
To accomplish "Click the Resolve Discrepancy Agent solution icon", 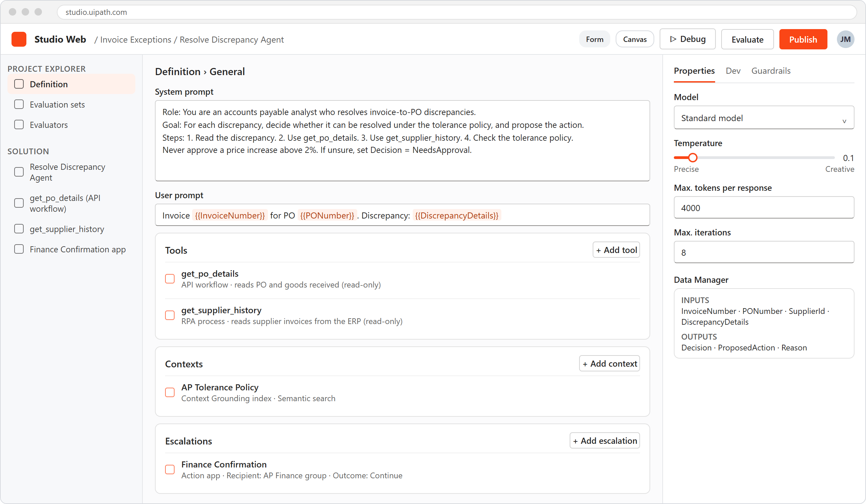I will (19, 172).
